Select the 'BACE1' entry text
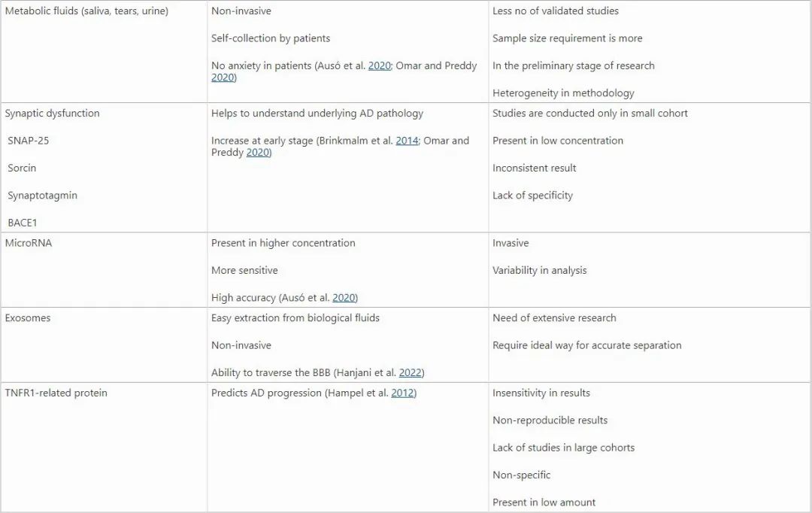Screen dimensions: 812x513 click(x=23, y=223)
